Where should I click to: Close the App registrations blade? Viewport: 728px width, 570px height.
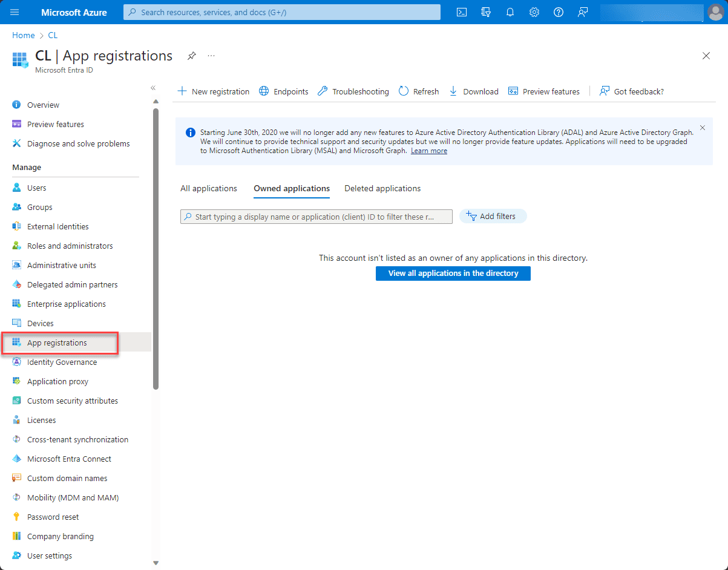706,56
